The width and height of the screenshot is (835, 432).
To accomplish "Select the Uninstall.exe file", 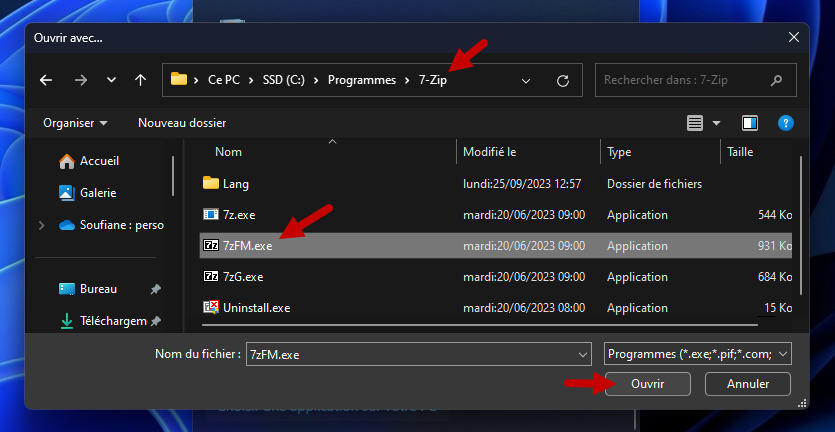I will pyautogui.click(x=496, y=307).
